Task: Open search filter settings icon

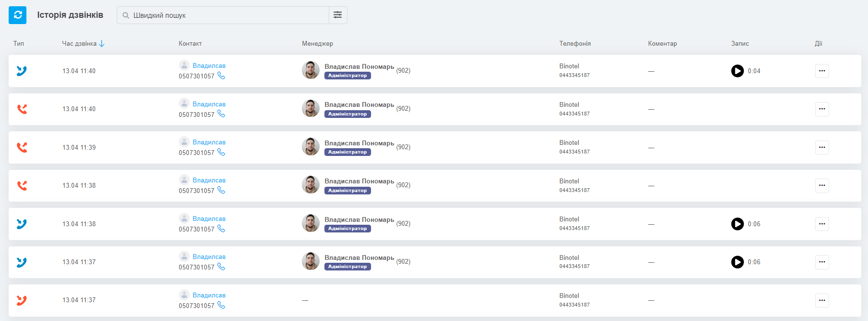Action: coord(338,15)
